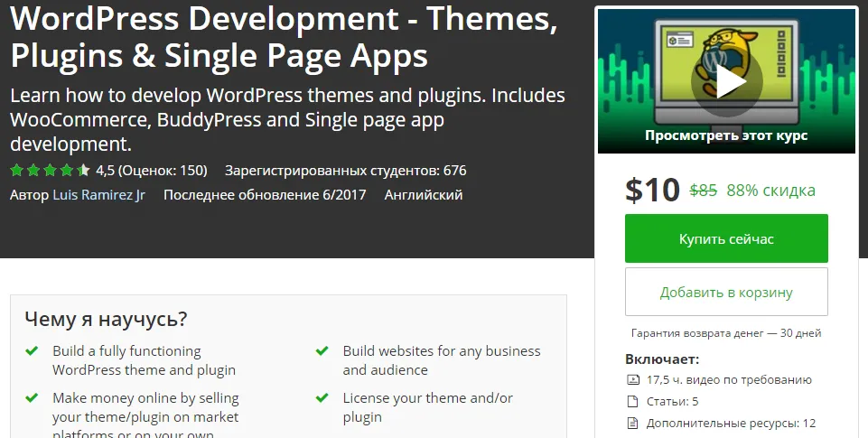Click the articles document icon

point(632,402)
